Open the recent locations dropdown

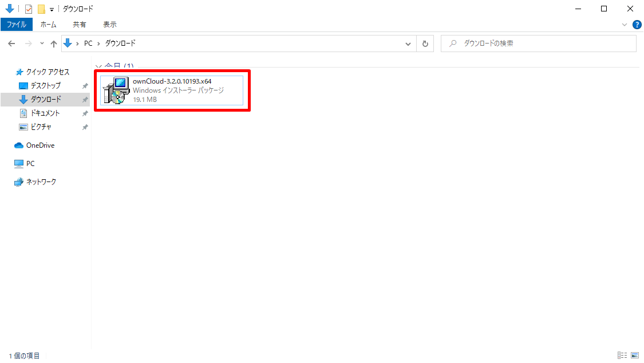[x=42, y=44]
